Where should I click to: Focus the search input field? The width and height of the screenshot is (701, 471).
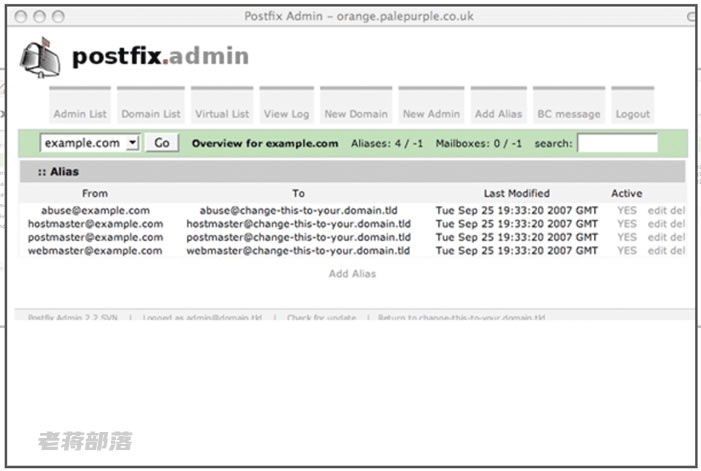coord(617,143)
